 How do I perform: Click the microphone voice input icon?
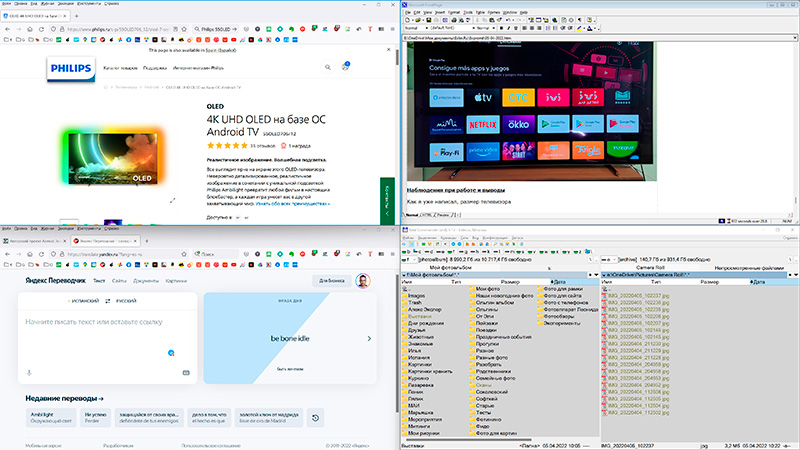tap(28, 371)
